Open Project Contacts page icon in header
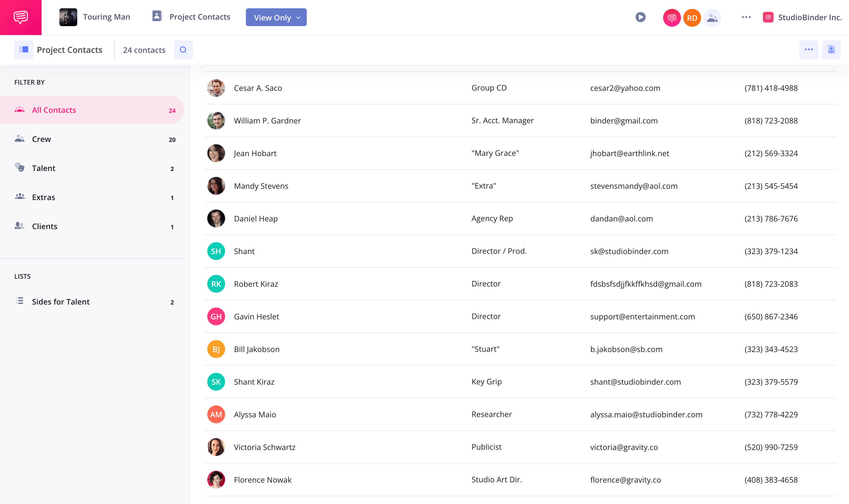The image size is (849, 504). (157, 16)
